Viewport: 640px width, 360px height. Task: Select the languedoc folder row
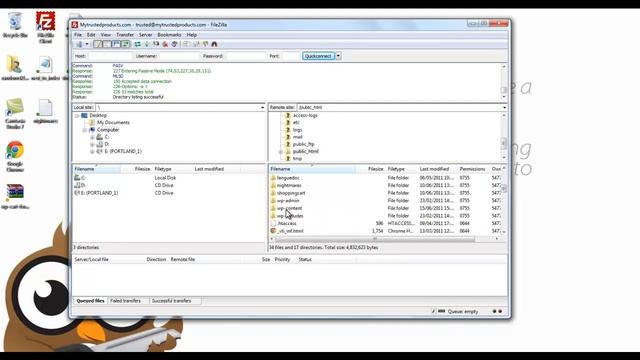pyautogui.click(x=385, y=178)
